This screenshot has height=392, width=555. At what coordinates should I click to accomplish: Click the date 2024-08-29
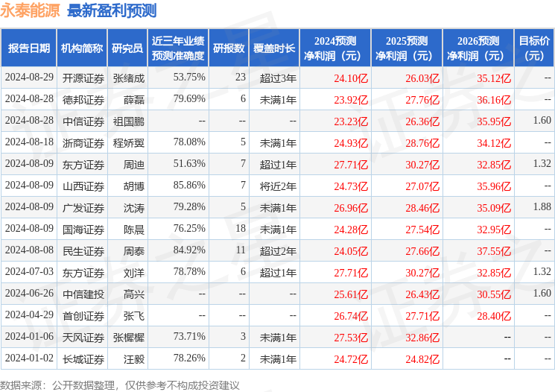29,78
